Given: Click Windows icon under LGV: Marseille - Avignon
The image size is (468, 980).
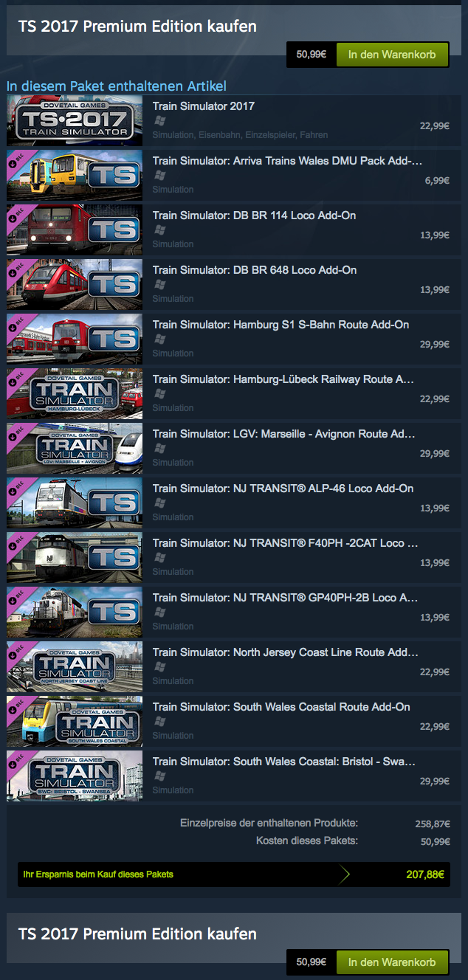Looking at the screenshot, I should coord(159,449).
